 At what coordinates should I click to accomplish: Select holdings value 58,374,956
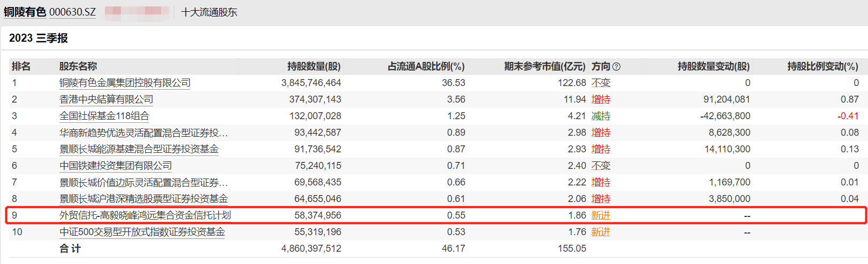pos(318,215)
